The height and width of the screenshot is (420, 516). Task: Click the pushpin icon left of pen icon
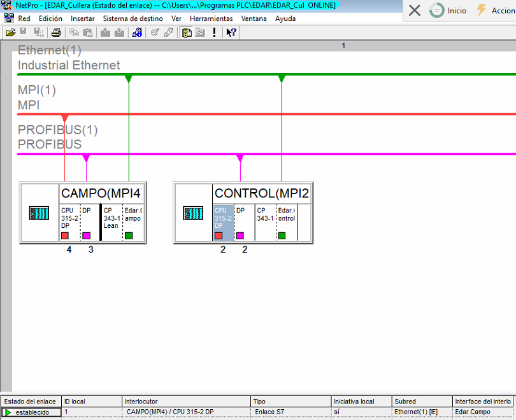click(x=155, y=32)
